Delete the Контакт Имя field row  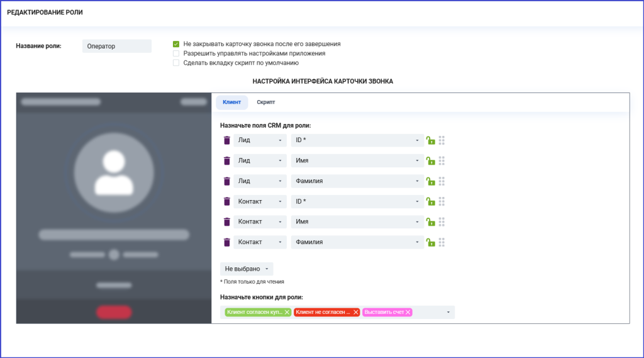pyautogui.click(x=226, y=221)
